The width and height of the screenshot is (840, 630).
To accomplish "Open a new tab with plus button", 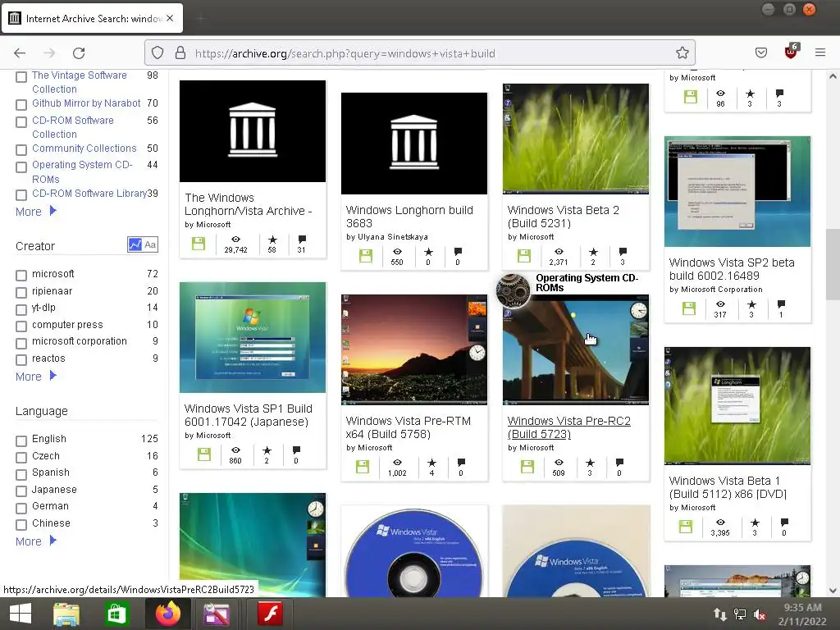I will coord(201,19).
